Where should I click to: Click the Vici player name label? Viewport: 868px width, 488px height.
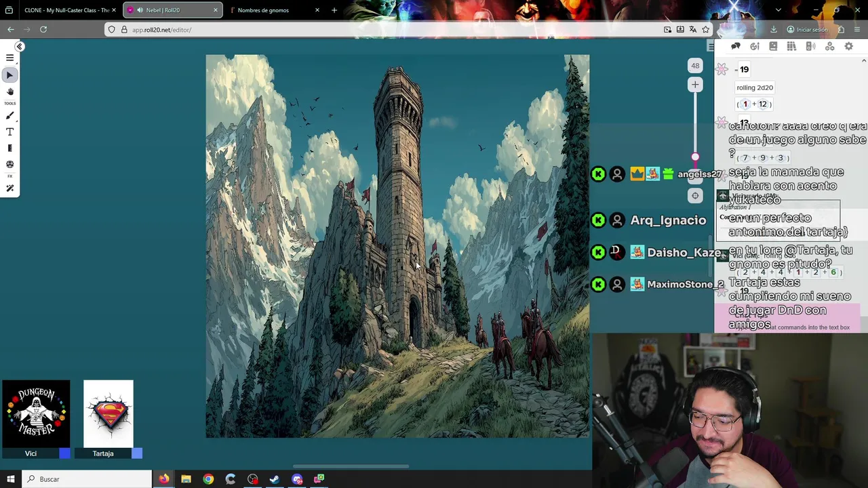[x=31, y=453]
